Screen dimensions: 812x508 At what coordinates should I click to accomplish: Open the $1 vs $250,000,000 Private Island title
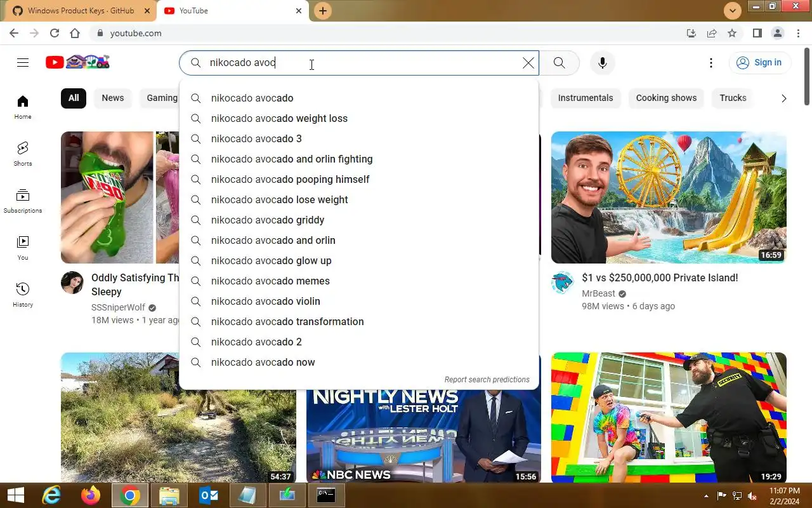[660, 277]
